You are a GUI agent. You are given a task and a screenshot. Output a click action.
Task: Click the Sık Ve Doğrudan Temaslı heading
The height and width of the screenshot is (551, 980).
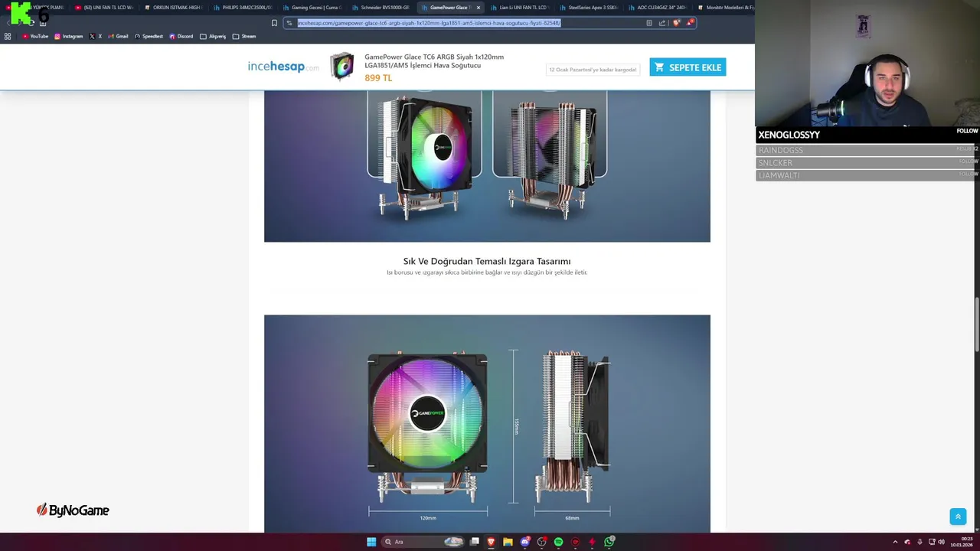coord(487,261)
